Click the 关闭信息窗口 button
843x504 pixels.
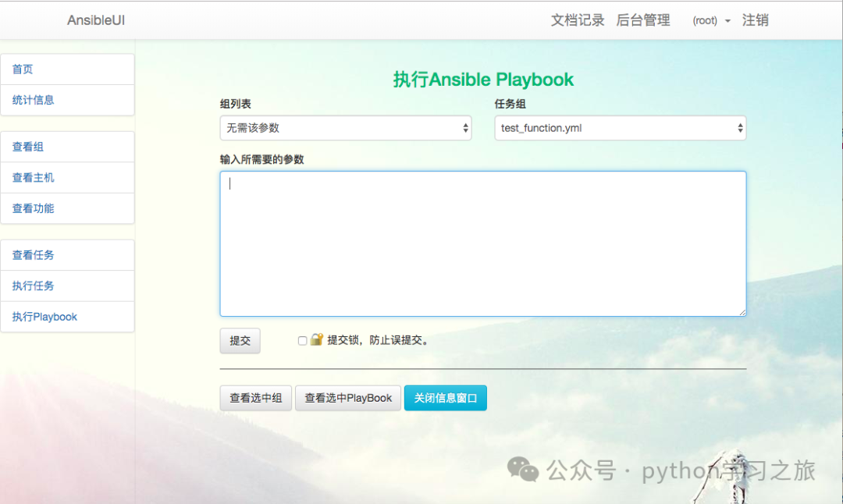click(x=446, y=398)
